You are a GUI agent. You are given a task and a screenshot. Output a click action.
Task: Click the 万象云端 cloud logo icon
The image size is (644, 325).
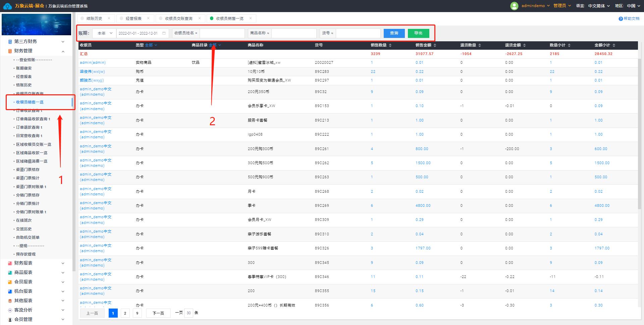point(7,6)
